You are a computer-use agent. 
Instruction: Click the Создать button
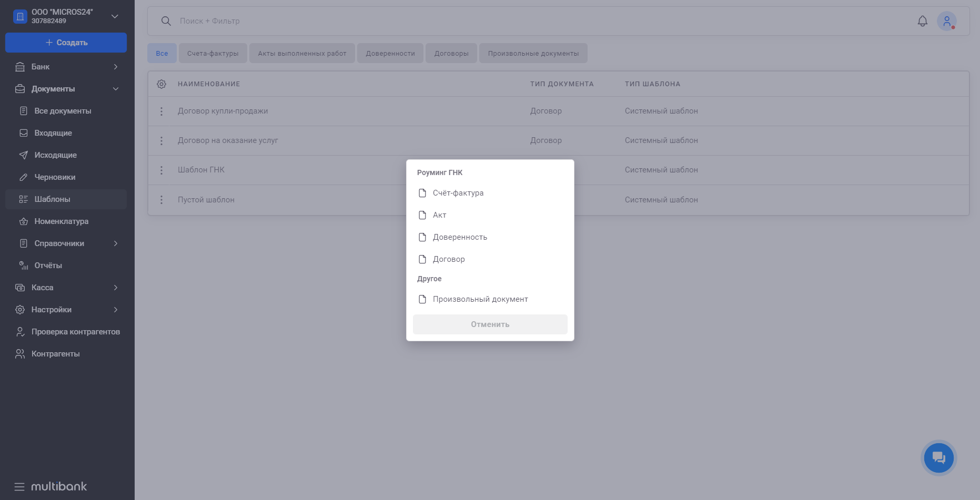pyautogui.click(x=66, y=43)
